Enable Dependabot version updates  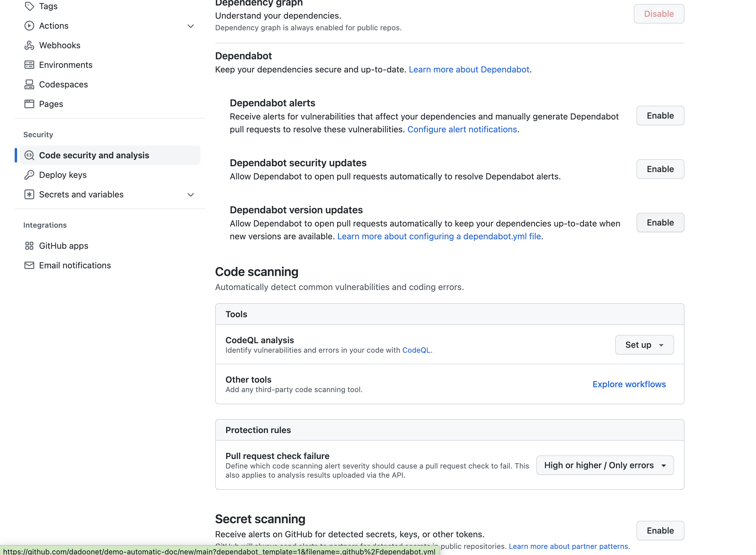pos(660,222)
